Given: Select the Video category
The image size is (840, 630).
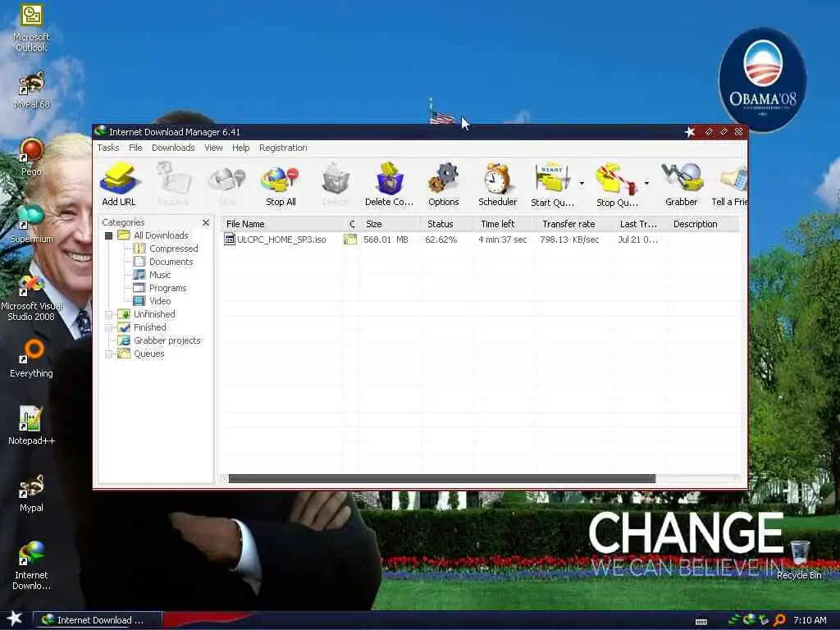Looking at the screenshot, I should 160,301.
